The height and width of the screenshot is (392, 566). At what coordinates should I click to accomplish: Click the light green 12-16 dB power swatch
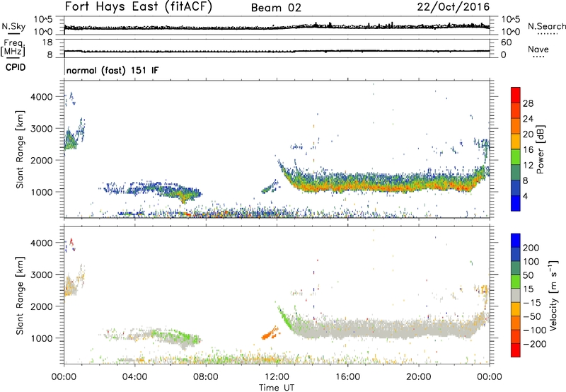coord(516,157)
